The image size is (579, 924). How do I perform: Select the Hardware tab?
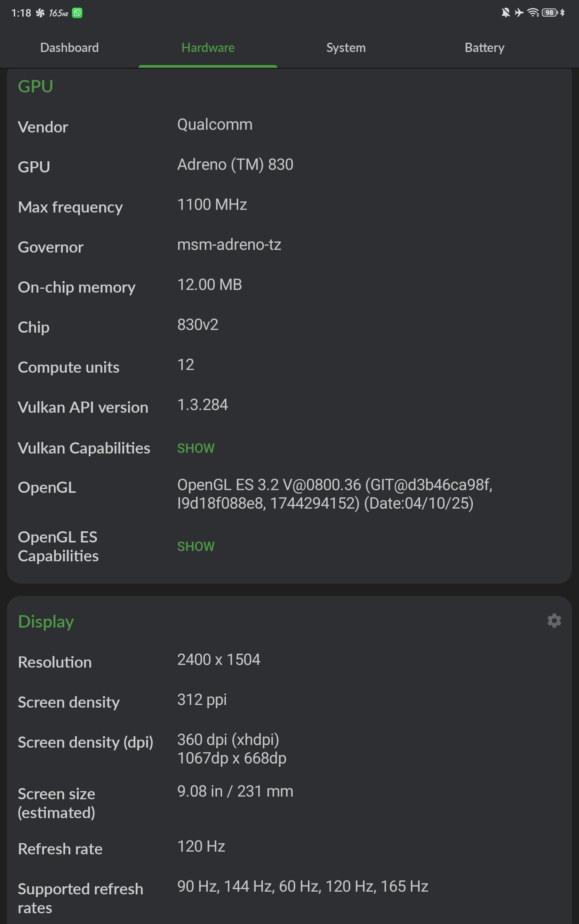pos(208,48)
